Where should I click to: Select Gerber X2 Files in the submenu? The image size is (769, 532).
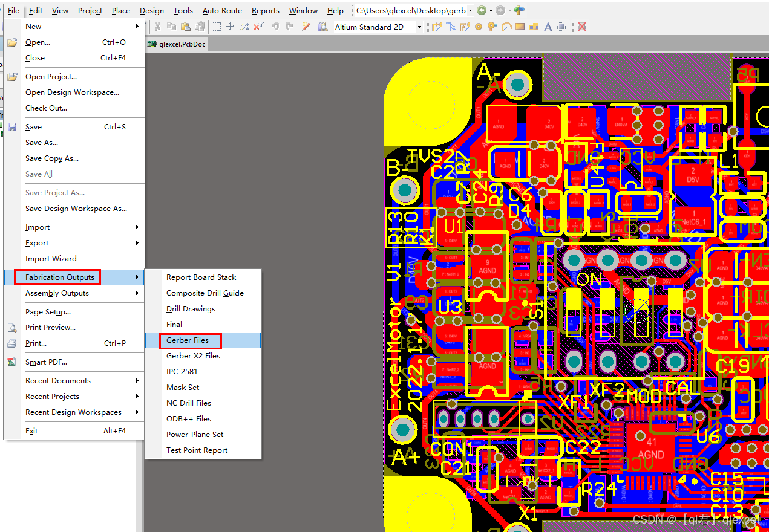(x=203, y=356)
